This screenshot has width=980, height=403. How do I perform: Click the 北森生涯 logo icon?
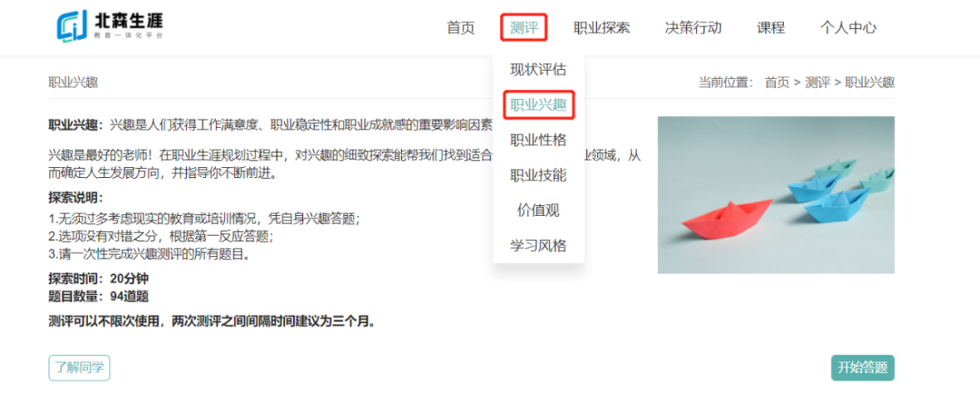point(73,26)
